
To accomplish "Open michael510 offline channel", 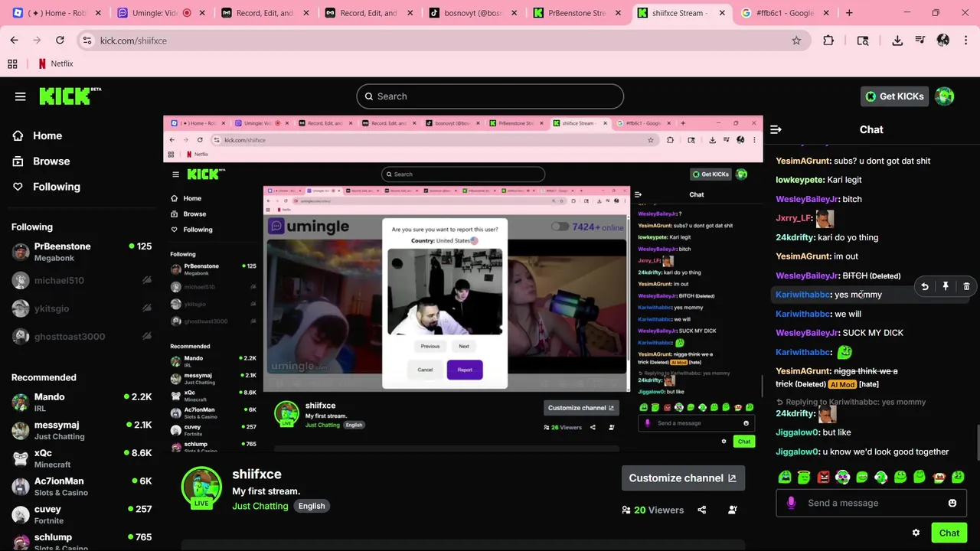I will point(81,281).
